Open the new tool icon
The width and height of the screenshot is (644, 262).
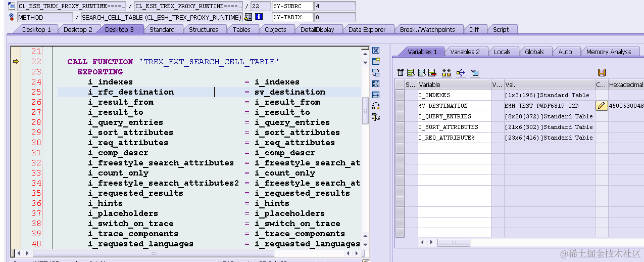(x=375, y=62)
